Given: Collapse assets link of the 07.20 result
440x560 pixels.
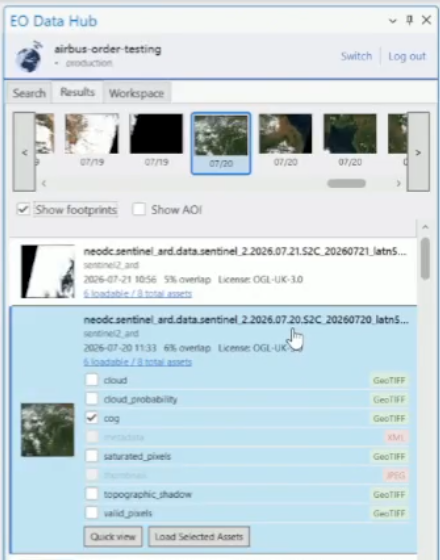Looking at the screenshot, I should tap(138, 362).
